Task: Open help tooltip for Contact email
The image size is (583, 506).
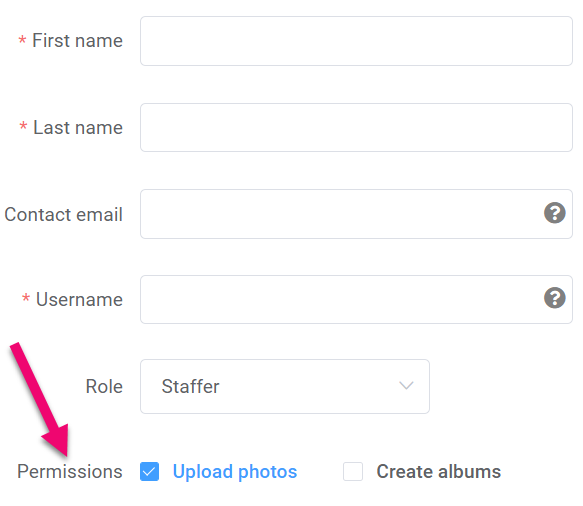Action: coord(554,213)
